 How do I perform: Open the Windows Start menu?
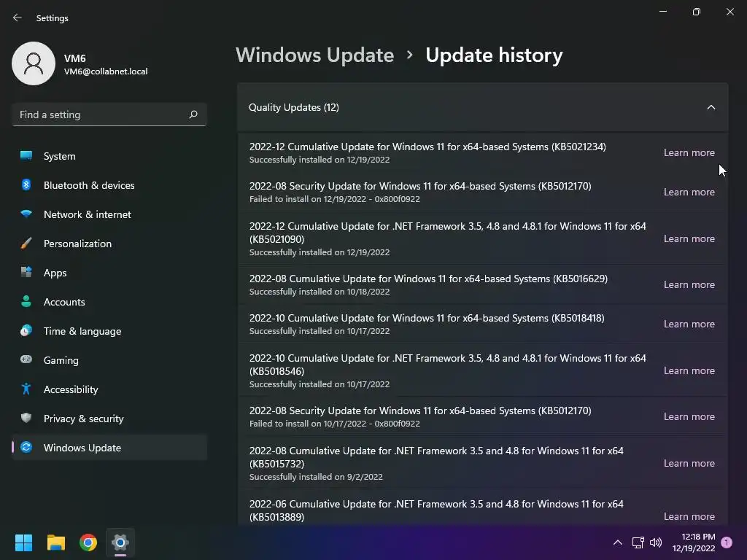point(23,542)
